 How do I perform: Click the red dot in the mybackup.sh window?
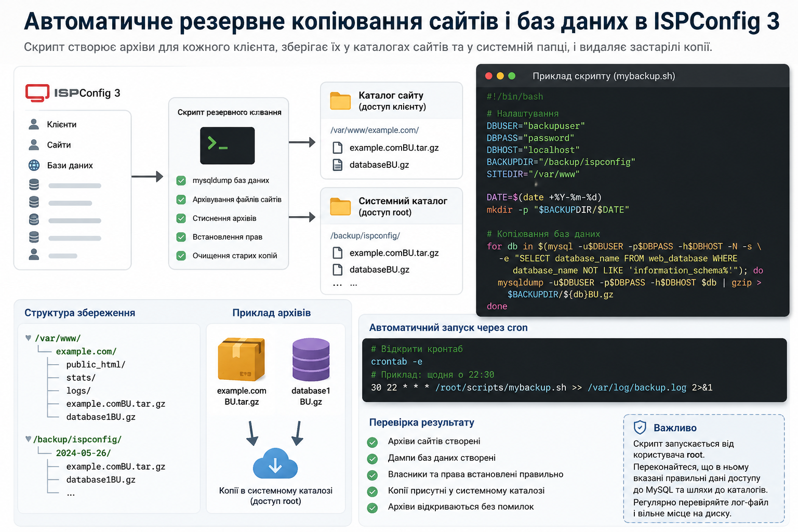pos(488,76)
